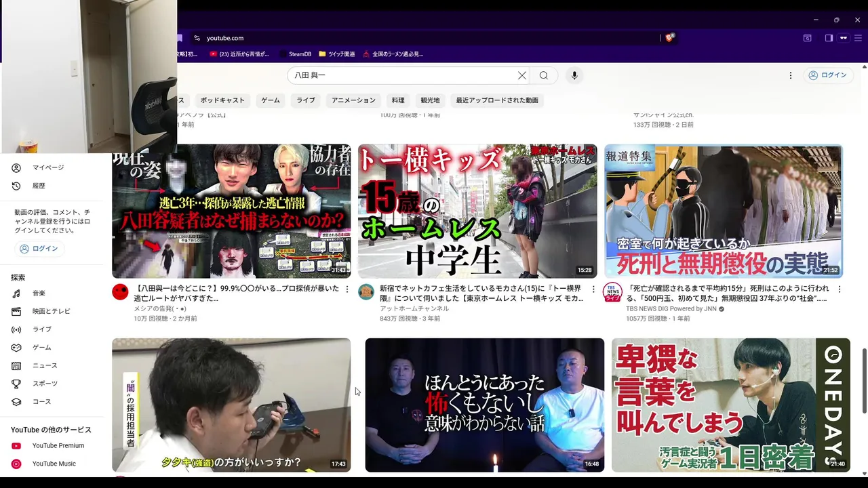Open TBS NEWS DIG channel avatar
The height and width of the screenshot is (488, 868).
point(612,292)
